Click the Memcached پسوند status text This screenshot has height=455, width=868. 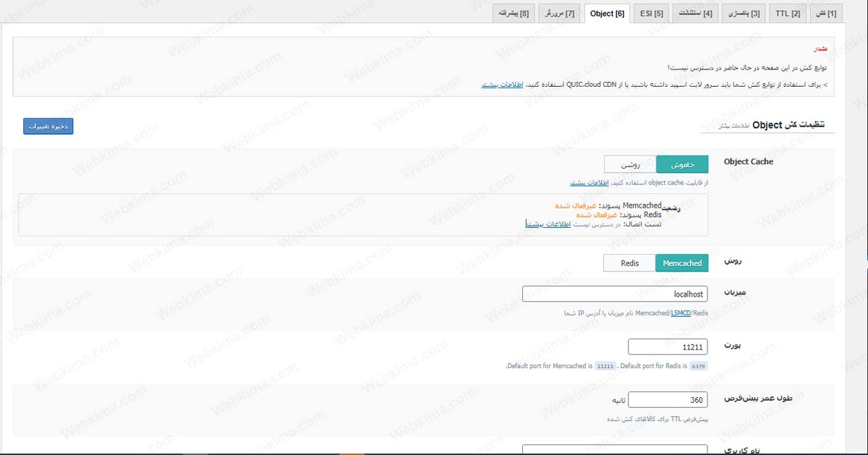608,205
